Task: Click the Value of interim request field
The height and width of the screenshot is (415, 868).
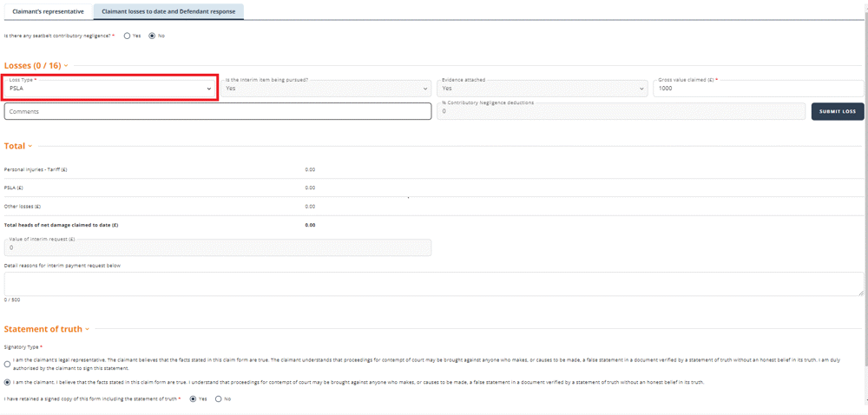Action: [218, 247]
